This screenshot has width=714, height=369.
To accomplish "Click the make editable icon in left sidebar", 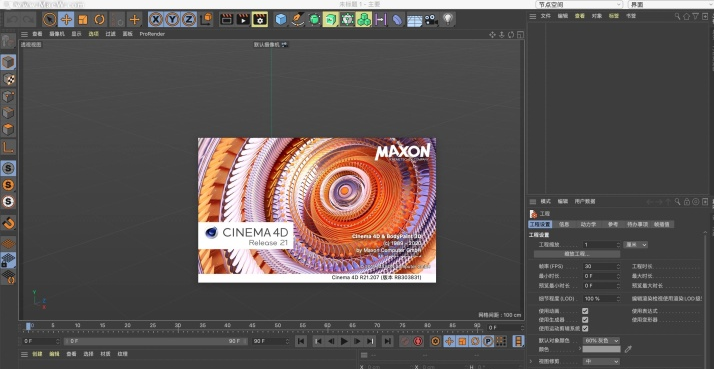I will (8, 41).
